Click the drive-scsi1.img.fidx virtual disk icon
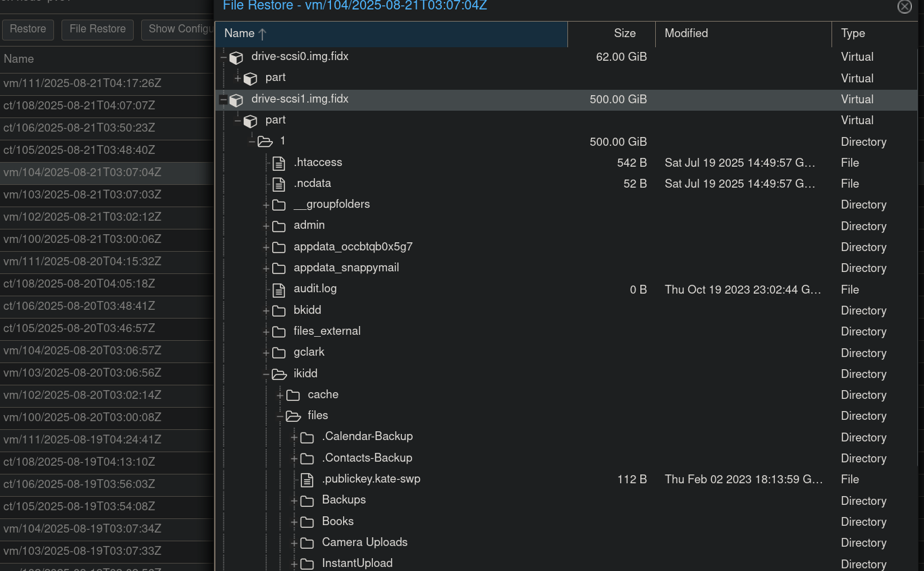Viewport: 924px width, 571px height. pyautogui.click(x=236, y=100)
